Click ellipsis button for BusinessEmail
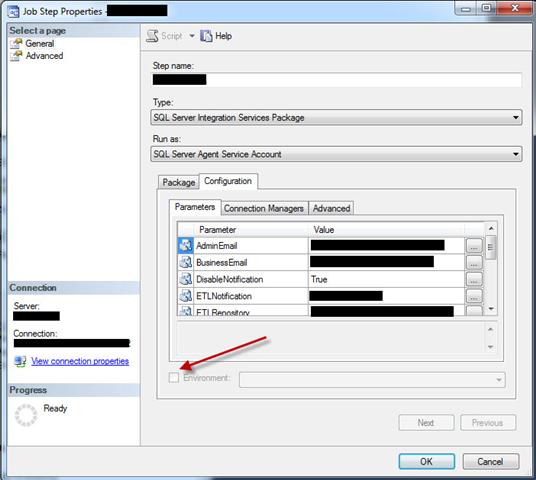 point(474,262)
